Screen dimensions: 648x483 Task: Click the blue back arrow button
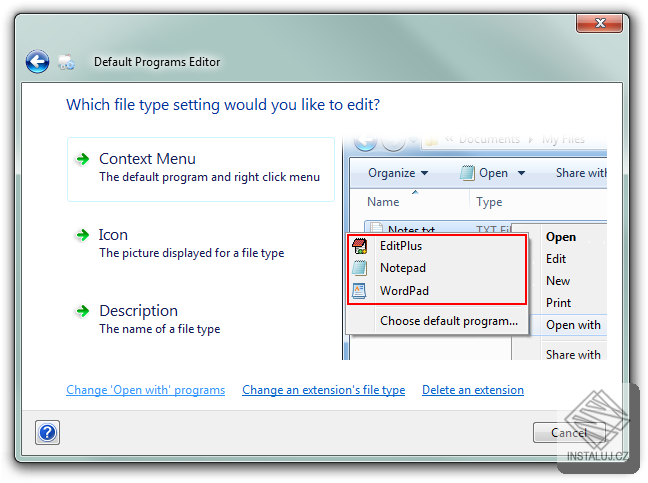37,62
